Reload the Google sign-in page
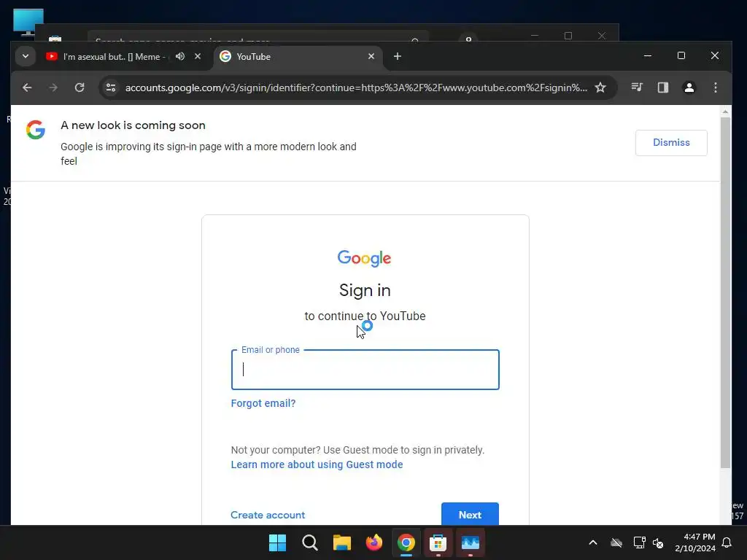Viewport: 747px width, 560px height. point(80,87)
